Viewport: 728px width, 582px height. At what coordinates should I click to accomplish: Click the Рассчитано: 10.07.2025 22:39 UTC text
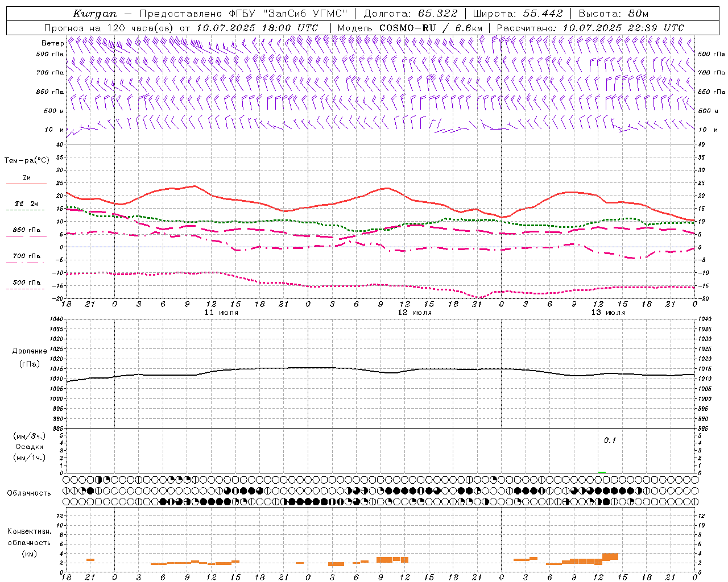(590, 28)
